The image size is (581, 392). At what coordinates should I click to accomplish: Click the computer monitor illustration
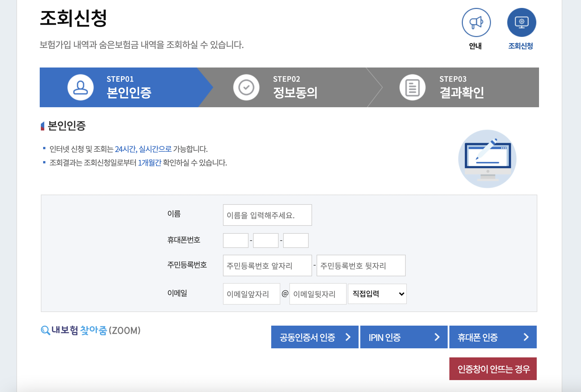coord(487,159)
